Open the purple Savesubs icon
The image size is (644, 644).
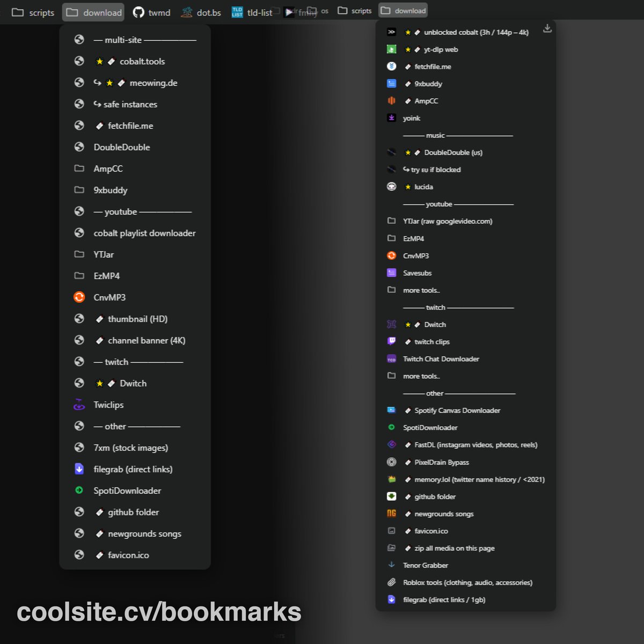click(x=391, y=273)
